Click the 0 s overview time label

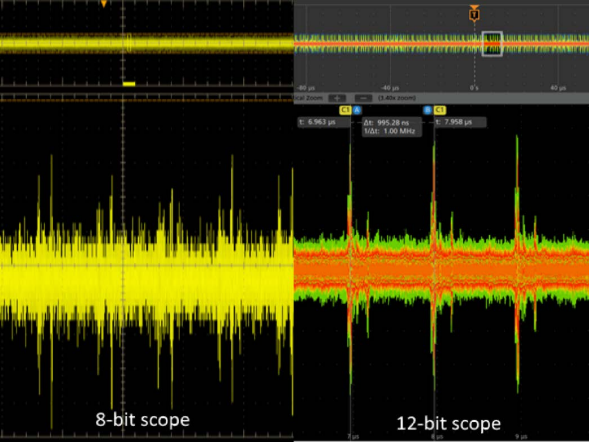pos(474,88)
